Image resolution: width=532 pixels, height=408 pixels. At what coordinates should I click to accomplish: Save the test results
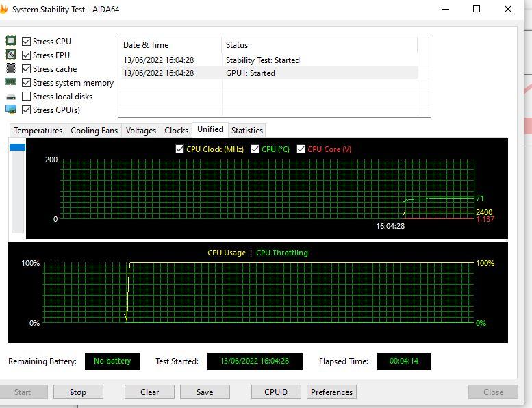pos(205,392)
